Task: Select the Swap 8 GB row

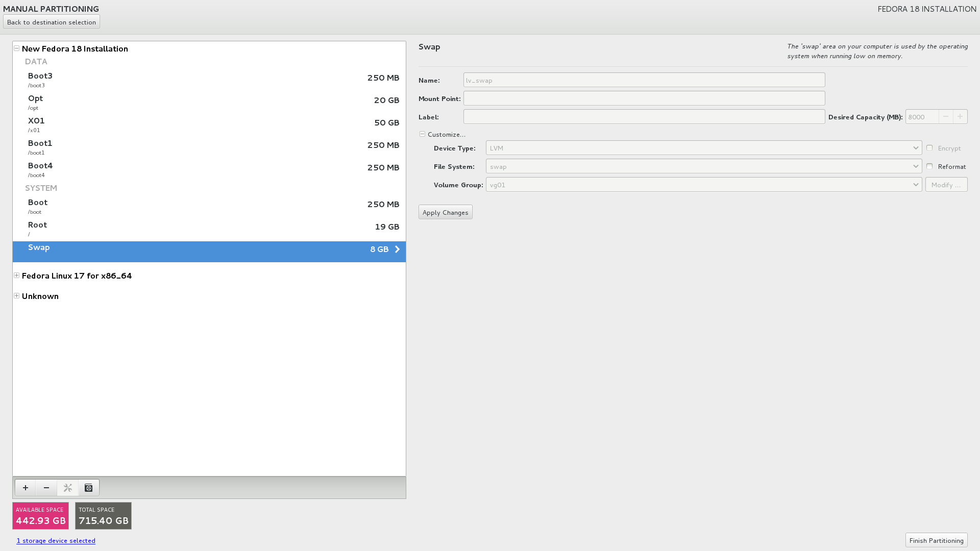Action: (x=209, y=252)
